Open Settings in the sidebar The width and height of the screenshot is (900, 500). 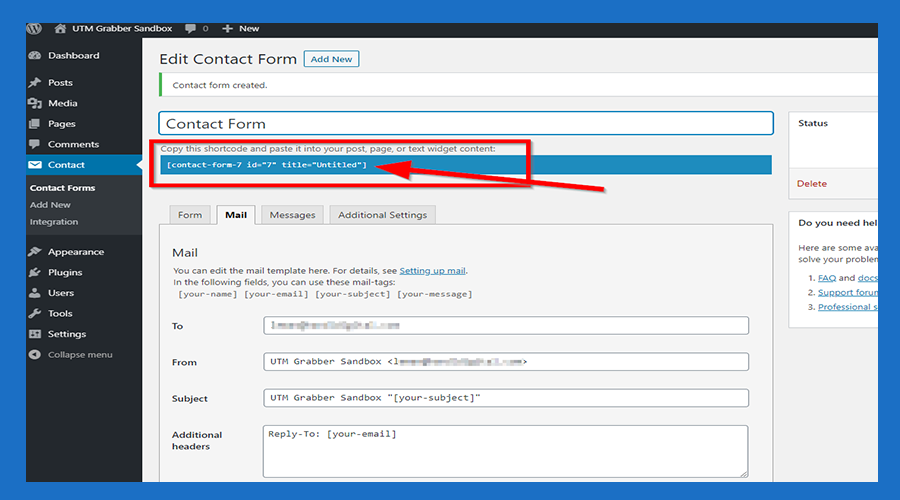pos(66,334)
